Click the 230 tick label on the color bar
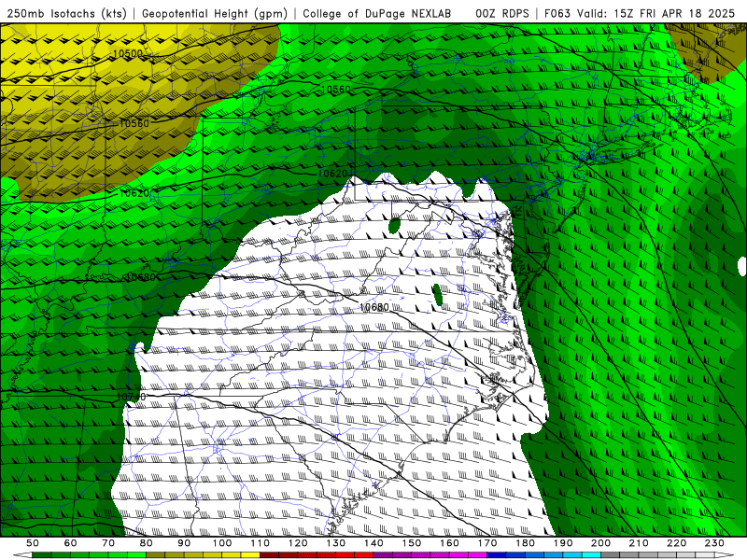747x560 pixels. click(714, 543)
